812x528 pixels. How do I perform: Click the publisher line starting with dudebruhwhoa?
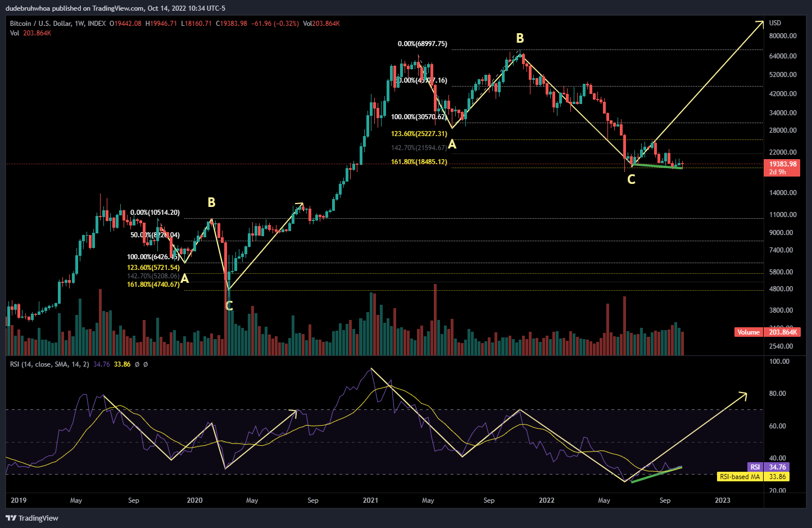click(x=115, y=8)
